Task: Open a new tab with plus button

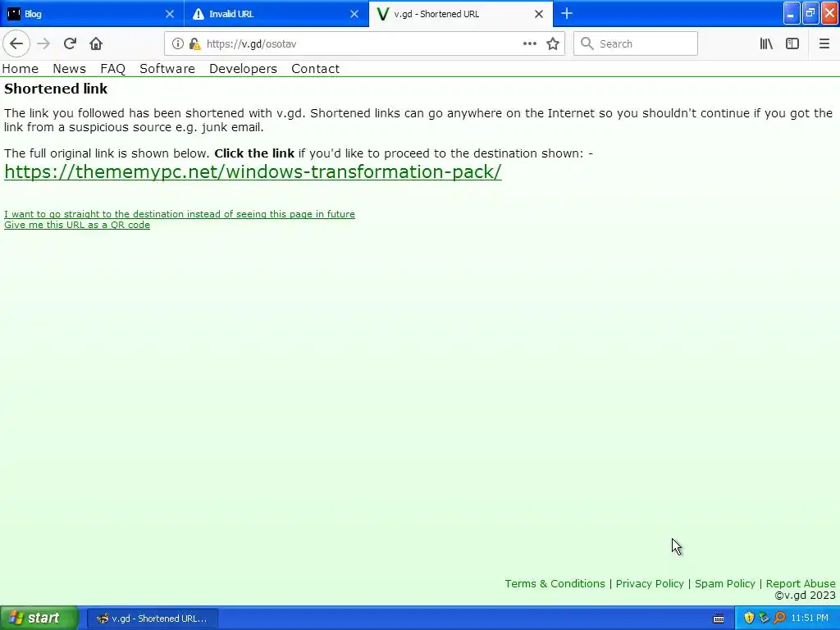Action: coord(567,13)
